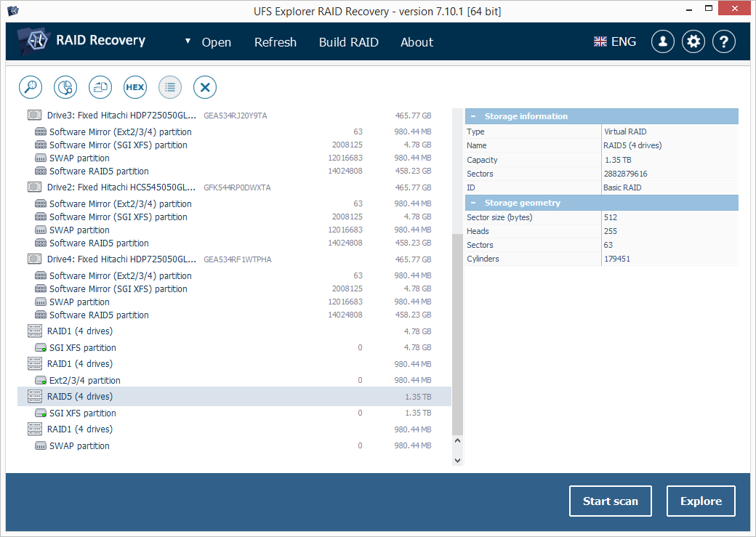Open the settings gear icon

pos(693,42)
